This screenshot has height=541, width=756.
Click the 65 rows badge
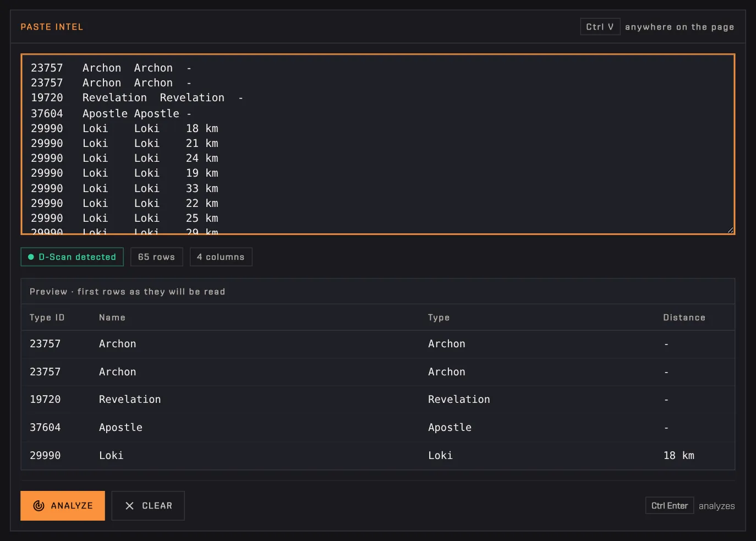point(156,257)
